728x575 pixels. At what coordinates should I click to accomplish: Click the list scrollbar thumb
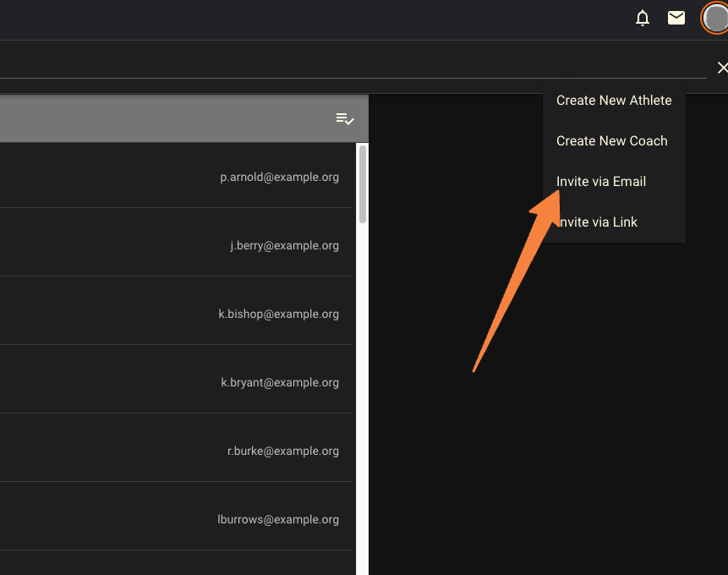363,184
